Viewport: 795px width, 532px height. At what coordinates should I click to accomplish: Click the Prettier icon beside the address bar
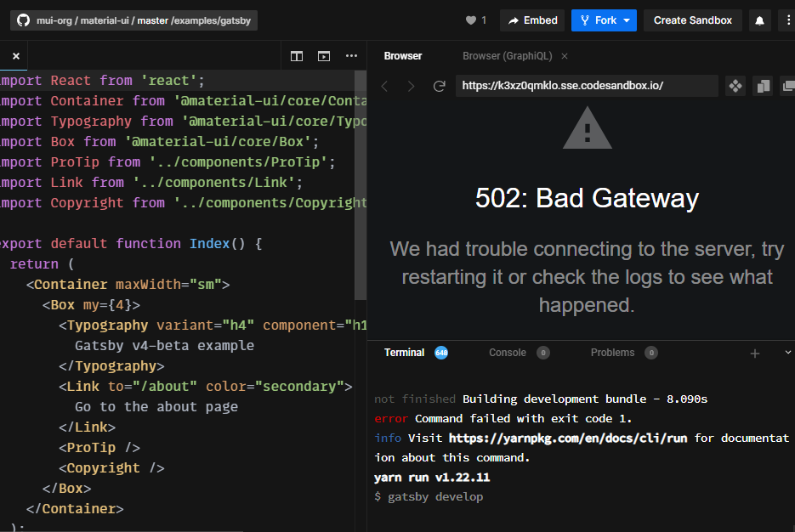735,86
